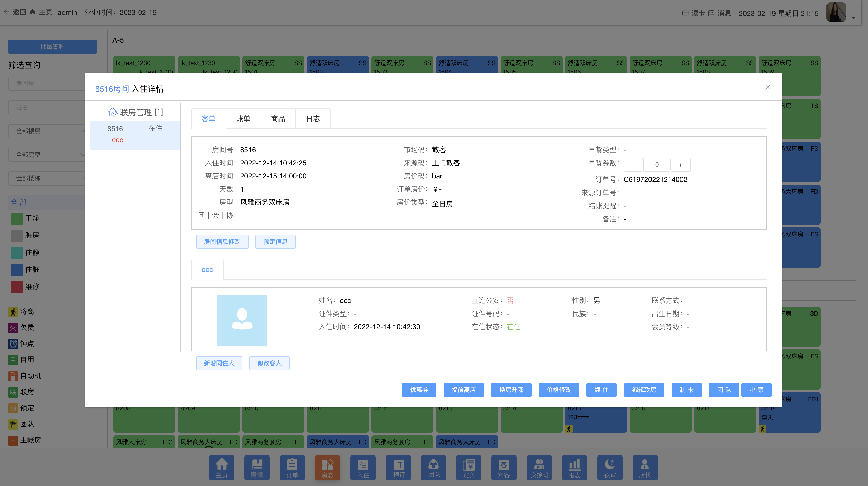
Task: Filter by 主帐房 master account icon
Action: coord(13,441)
